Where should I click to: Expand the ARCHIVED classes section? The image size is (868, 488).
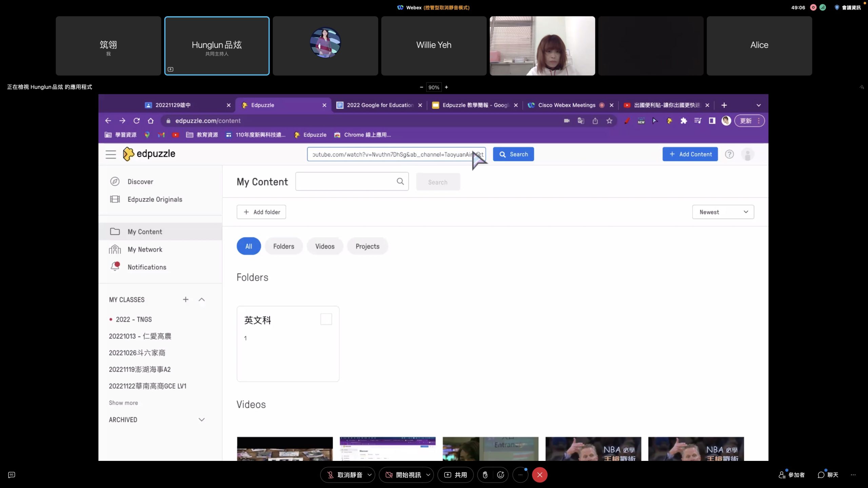pos(202,420)
